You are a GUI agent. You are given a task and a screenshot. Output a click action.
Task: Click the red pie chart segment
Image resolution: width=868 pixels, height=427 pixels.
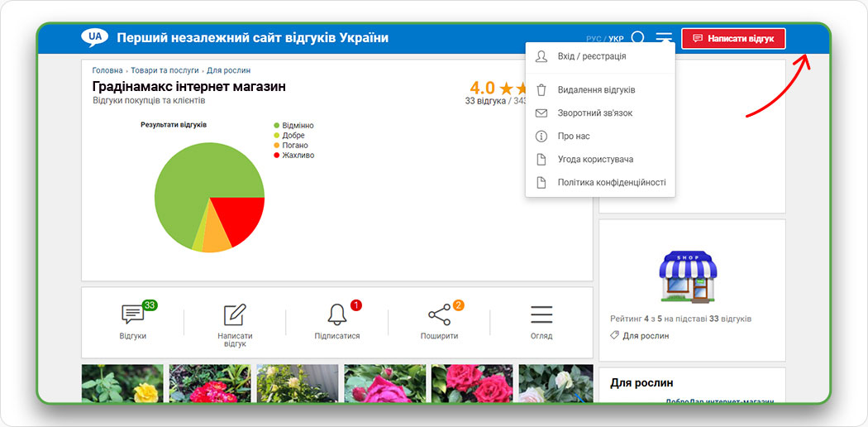coord(237,217)
